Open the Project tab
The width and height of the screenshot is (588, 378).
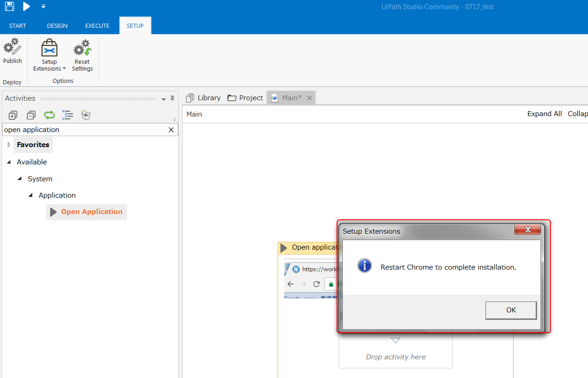[x=245, y=98]
